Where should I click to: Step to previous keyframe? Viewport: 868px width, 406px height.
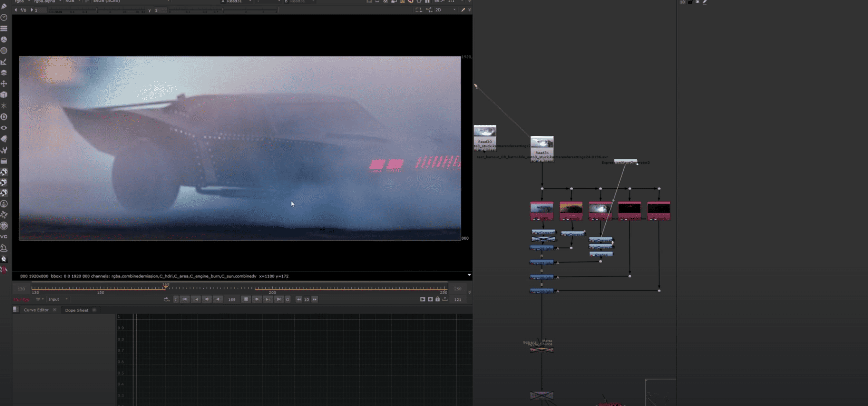pyautogui.click(x=196, y=299)
